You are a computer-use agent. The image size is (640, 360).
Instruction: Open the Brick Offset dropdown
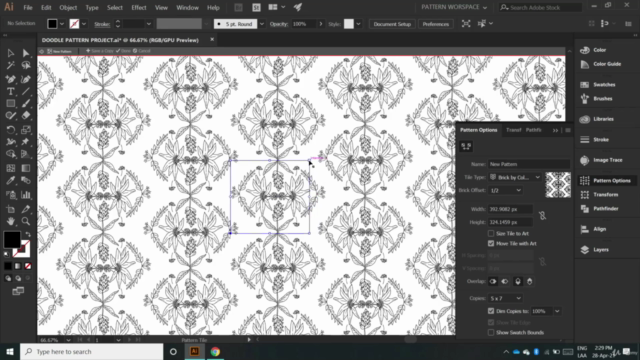[505, 190]
